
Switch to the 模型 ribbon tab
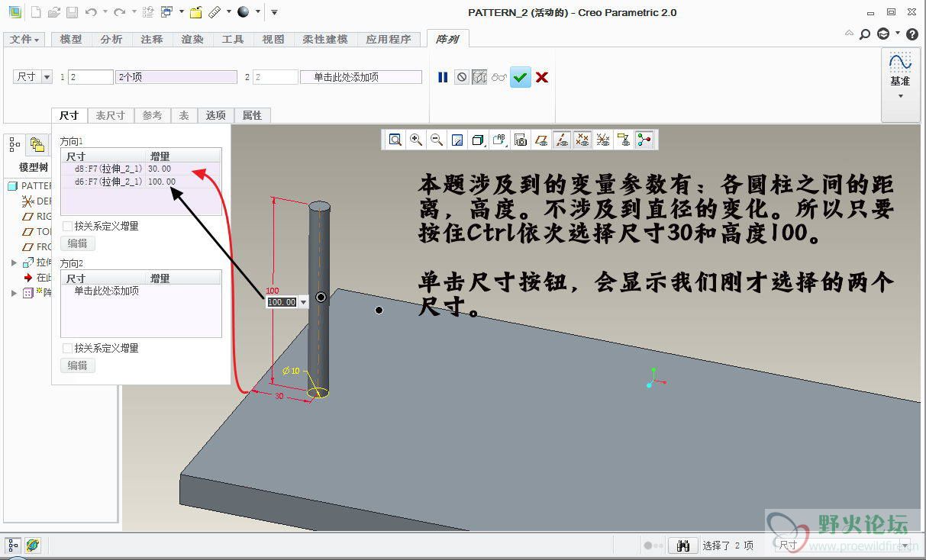point(71,40)
